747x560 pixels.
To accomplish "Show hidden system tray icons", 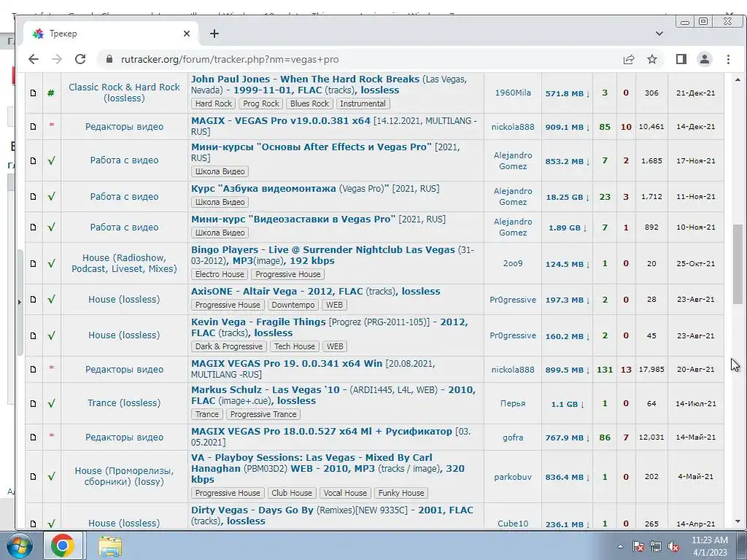I will [620, 546].
